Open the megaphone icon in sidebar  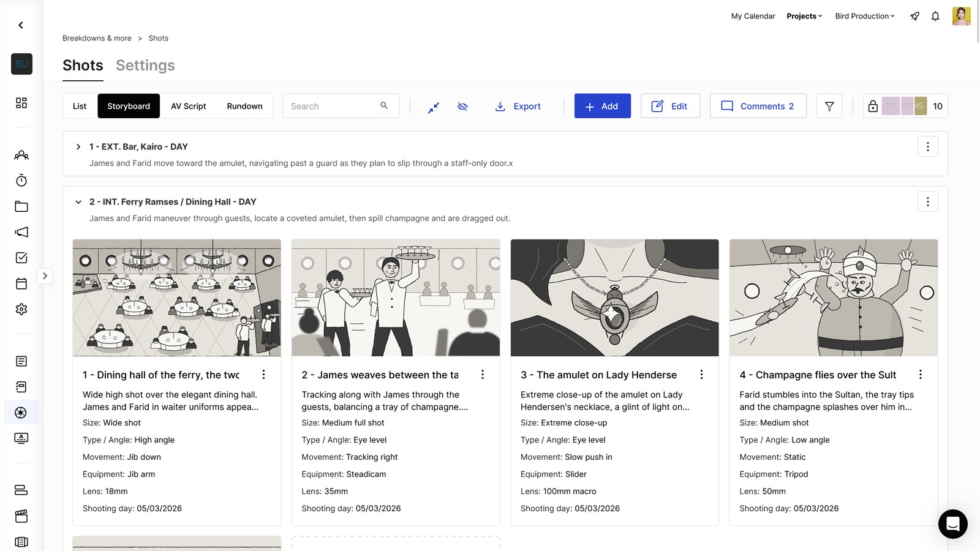21,232
